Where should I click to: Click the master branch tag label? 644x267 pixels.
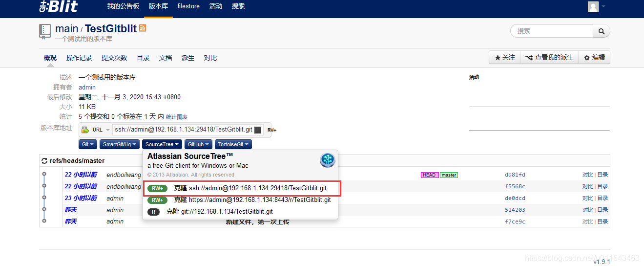click(x=449, y=175)
